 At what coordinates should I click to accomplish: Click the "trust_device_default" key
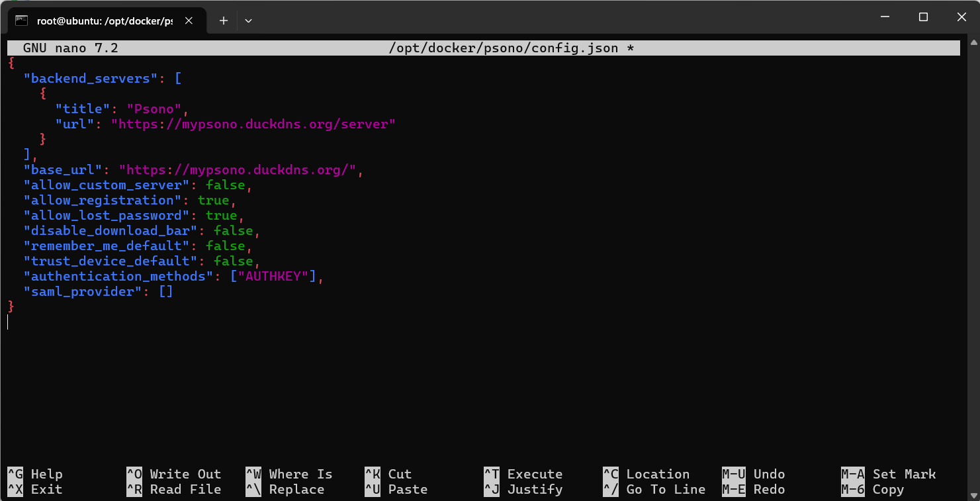(x=111, y=261)
